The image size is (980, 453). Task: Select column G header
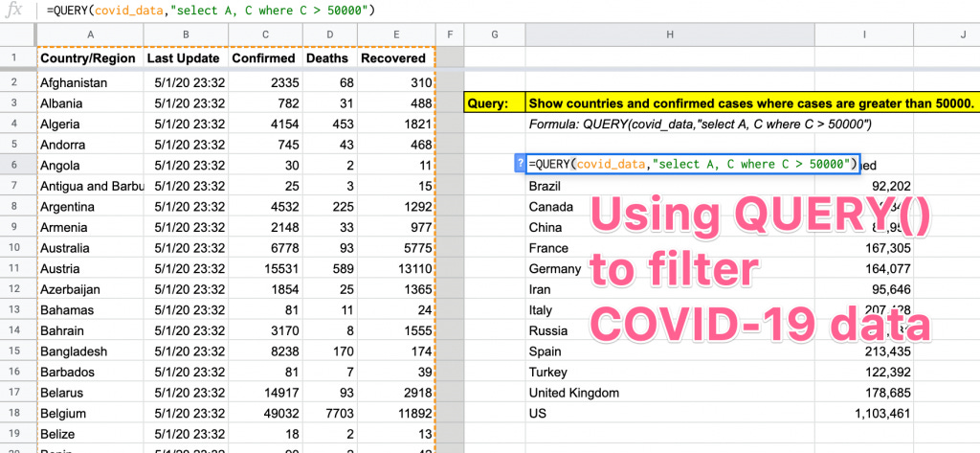495,35
